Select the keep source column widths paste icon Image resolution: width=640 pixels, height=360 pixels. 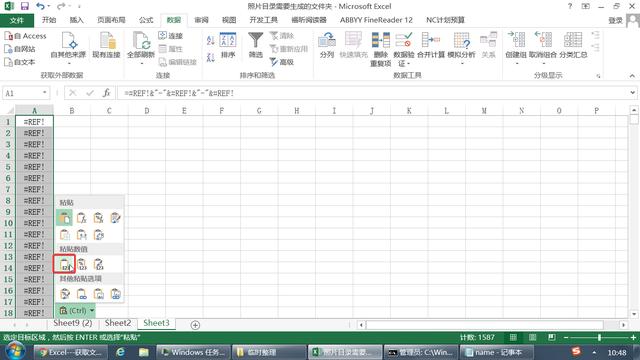82,235
